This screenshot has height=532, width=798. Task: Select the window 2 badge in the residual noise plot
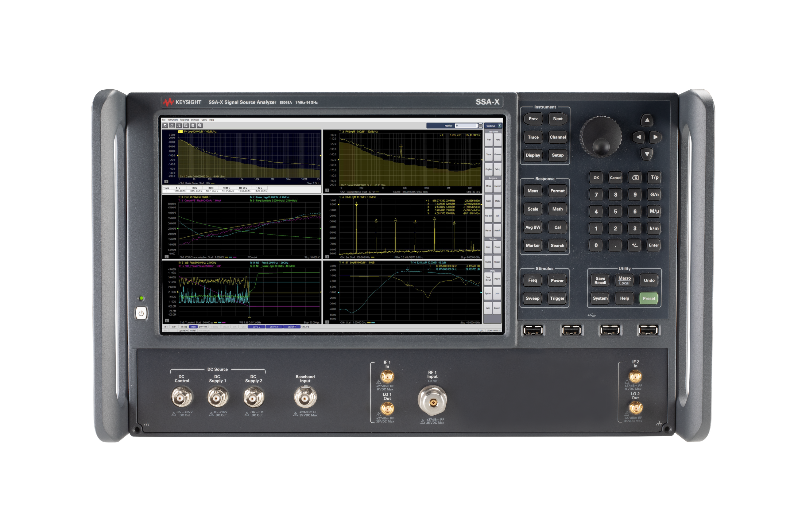coord(327,190)
